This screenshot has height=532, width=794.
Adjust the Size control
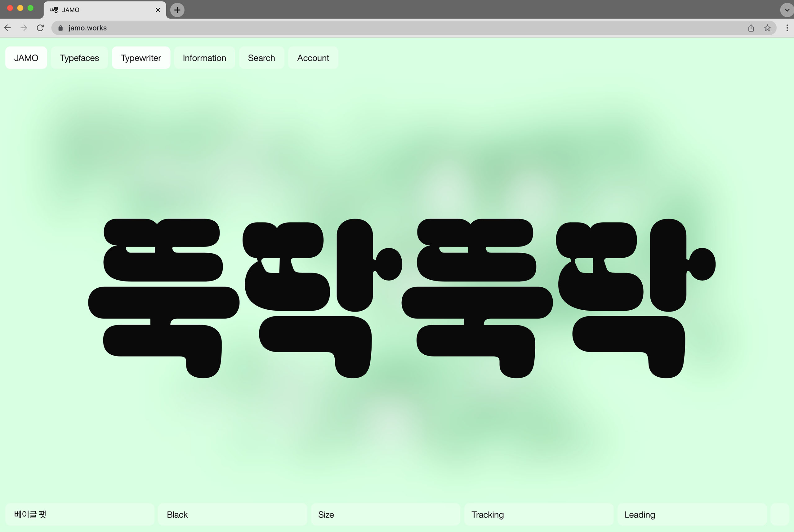click(385, 514)
